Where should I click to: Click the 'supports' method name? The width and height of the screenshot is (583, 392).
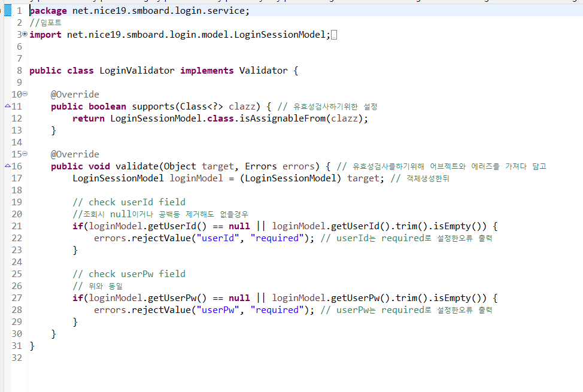click(153, 107)
